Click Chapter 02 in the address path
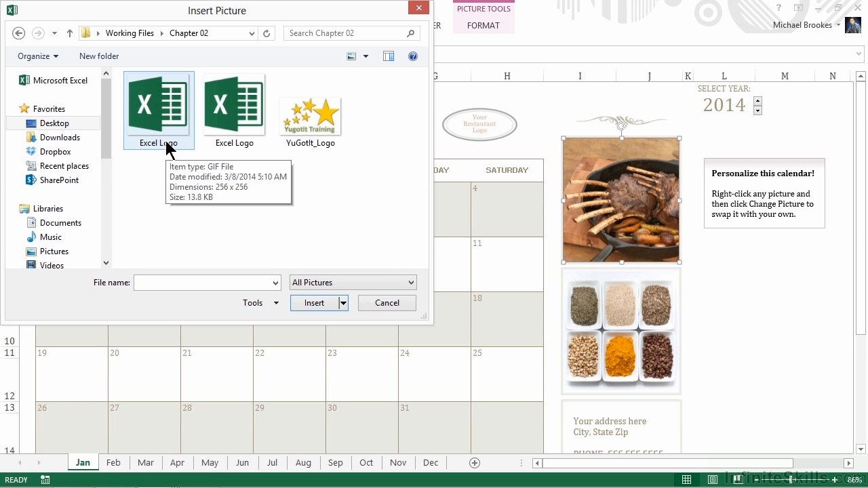The height and width of the screenshot is (488, 868). tap(189, 33)
